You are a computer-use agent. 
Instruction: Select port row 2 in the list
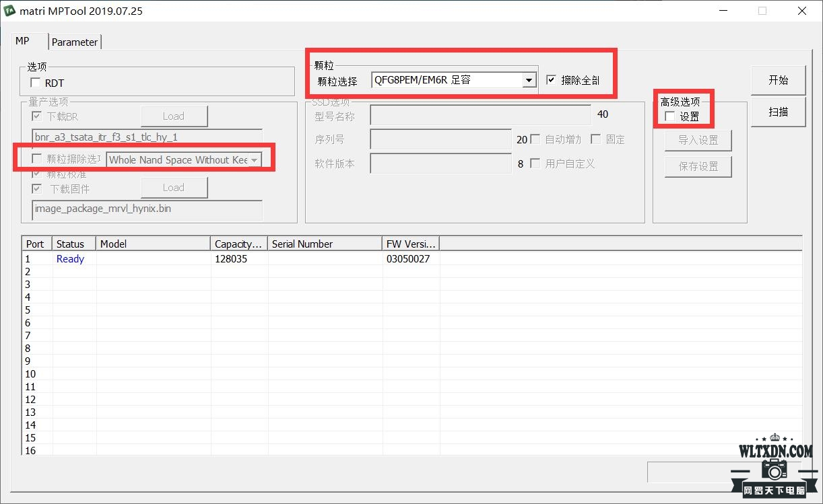pyautogui.click(x=411, y=272)
